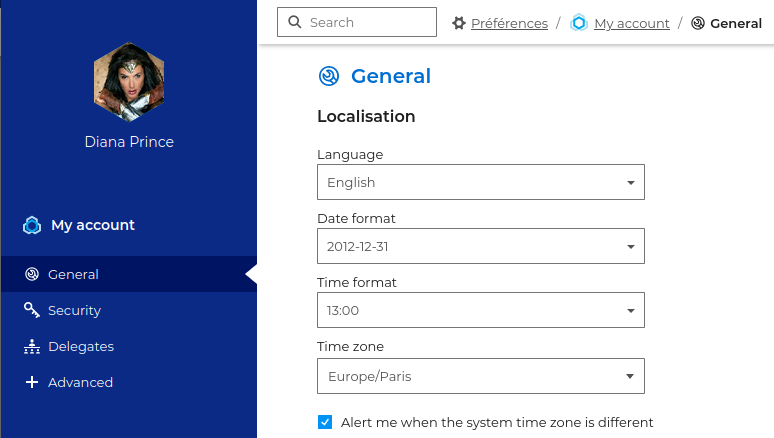Open the Time format dropdown

click(480, 310)
